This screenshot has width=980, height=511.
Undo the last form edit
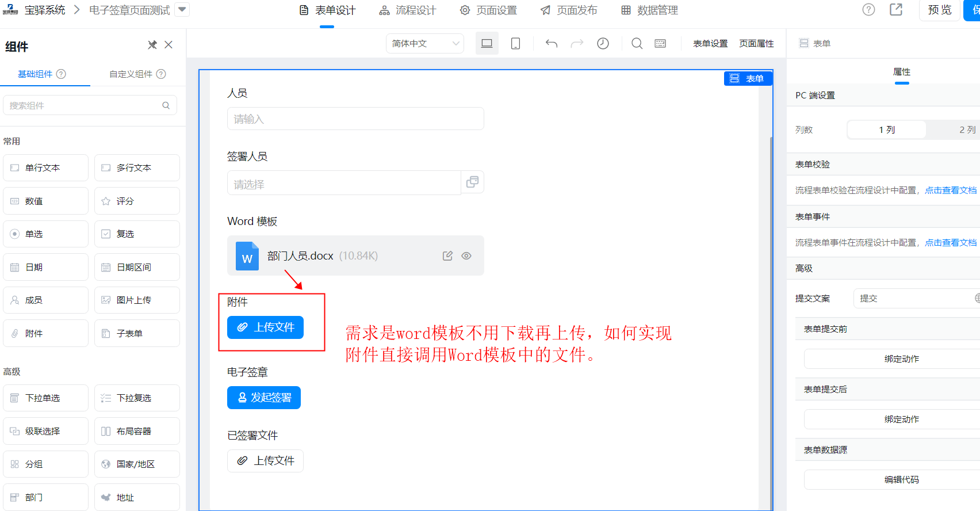552,43
